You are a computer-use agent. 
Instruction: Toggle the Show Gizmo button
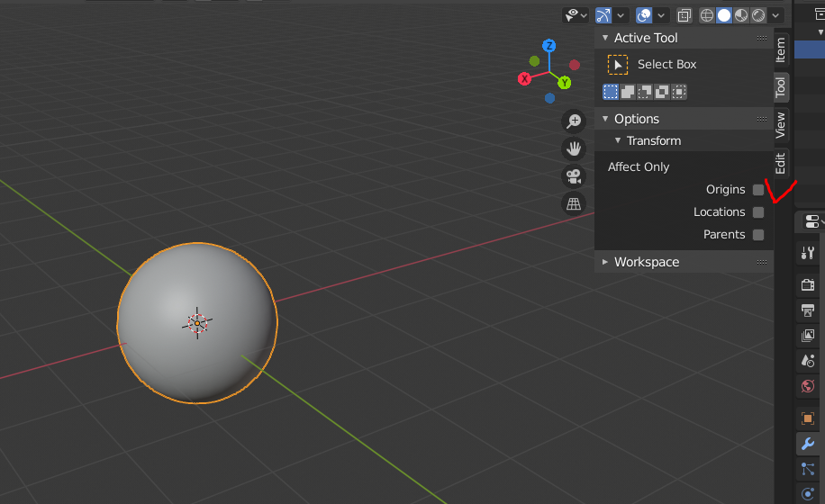click(x=603, y=16)
